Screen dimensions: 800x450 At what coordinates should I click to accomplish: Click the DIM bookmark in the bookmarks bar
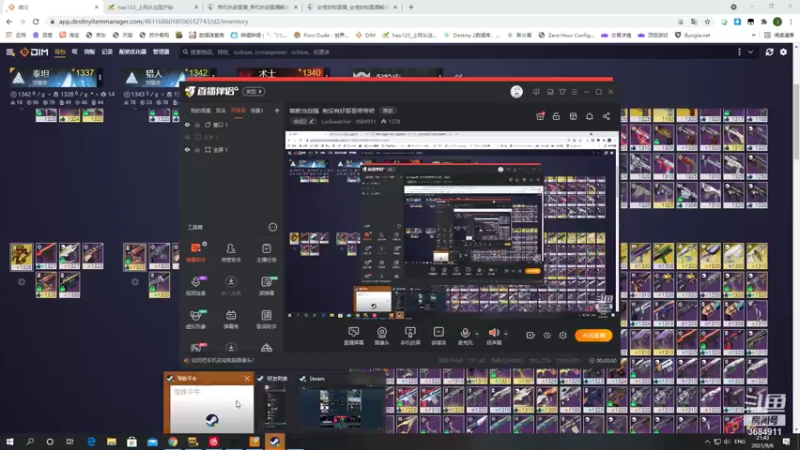click(x=366, y=35)
